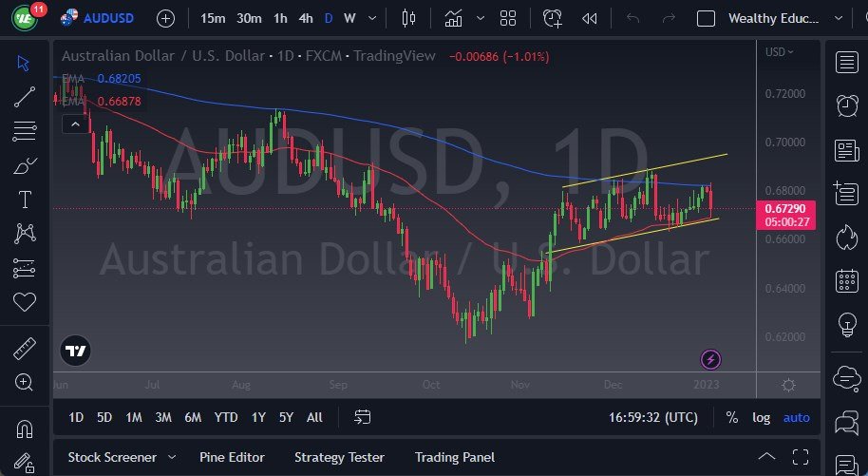The height and width of the screenshot is (476, 868).
Task: Set range to 3M
Action: (x=163, y=417)
